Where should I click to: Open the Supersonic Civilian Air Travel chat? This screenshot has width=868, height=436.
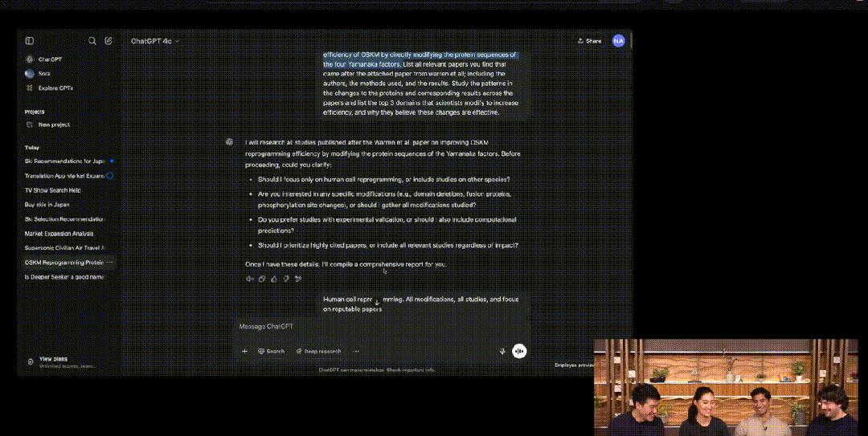69,248
